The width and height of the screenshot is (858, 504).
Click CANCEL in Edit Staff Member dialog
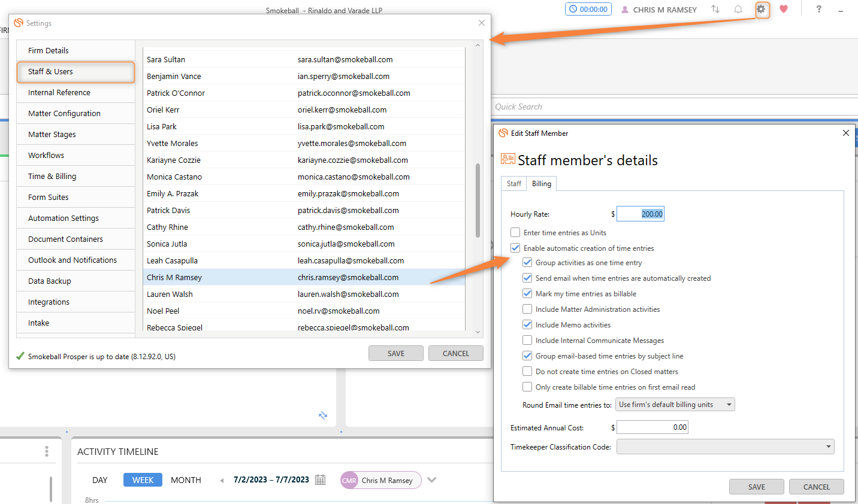click(x=817, y=487)
